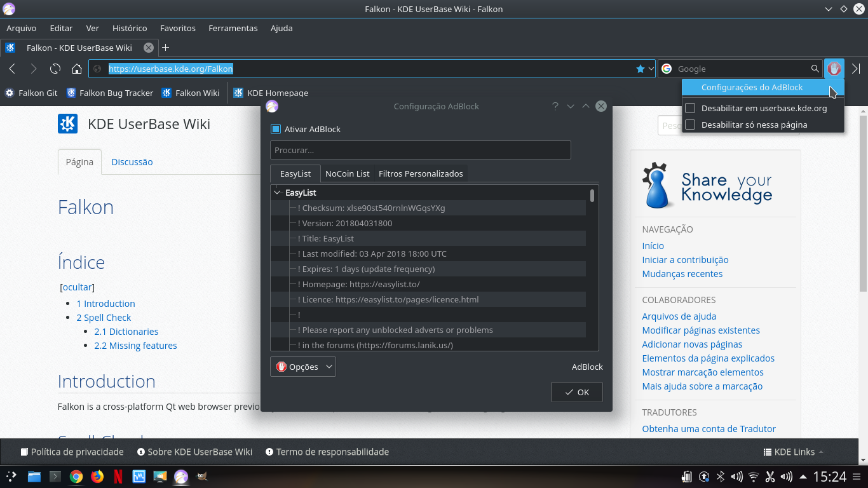868x488 pixels.
Task: Click the software updates tray icon
Action: (x=704, y=477)
